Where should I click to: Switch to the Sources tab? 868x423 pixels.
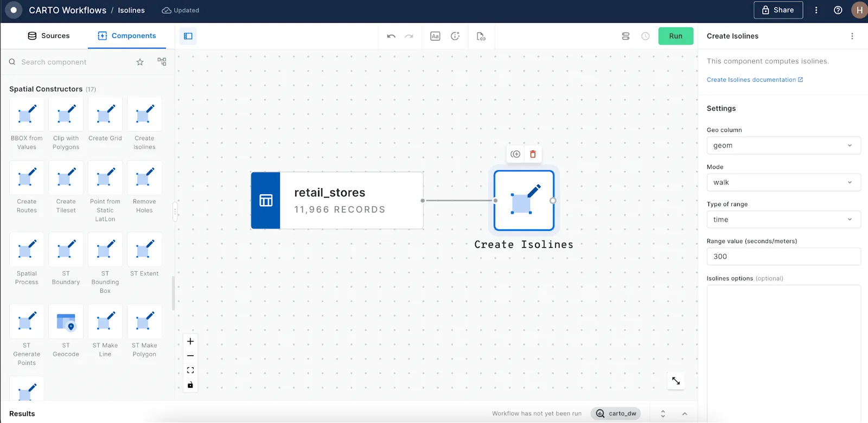pos(49,36)
